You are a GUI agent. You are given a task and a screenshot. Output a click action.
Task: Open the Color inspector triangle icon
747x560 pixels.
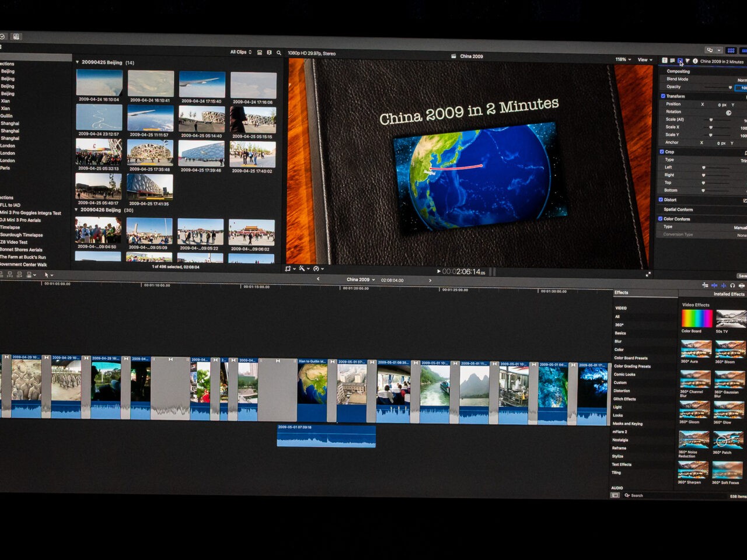tap(687, 61)
